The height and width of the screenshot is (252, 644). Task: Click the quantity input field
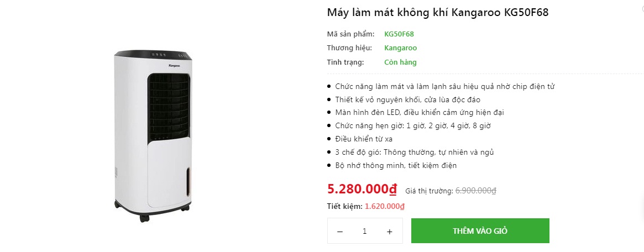click(x=365, y=232)
